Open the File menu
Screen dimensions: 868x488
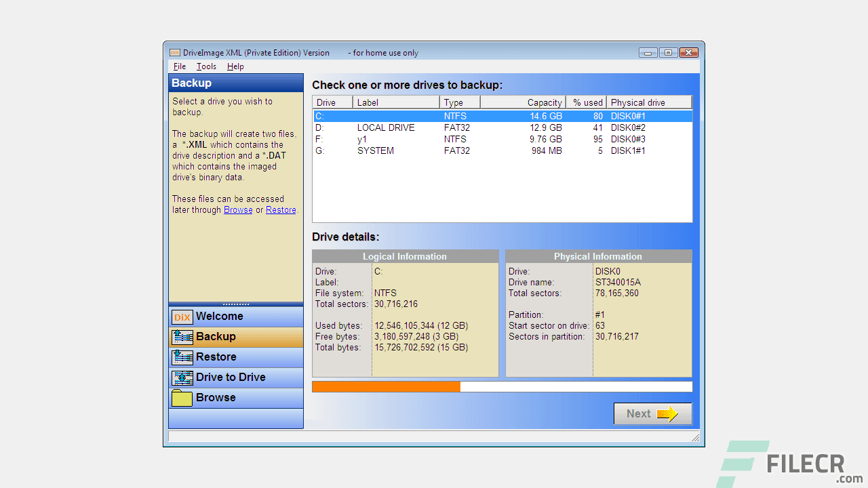coord(179,66)
